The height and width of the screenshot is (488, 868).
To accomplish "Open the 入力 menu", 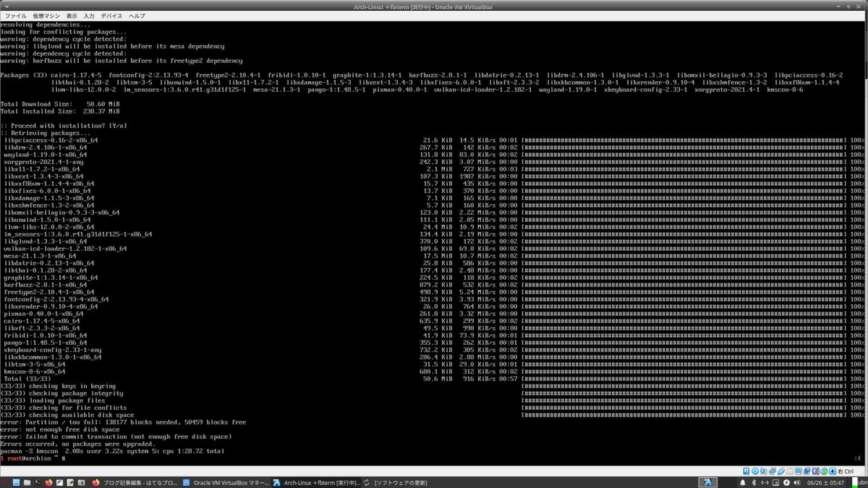I will (x=89, y=15).
